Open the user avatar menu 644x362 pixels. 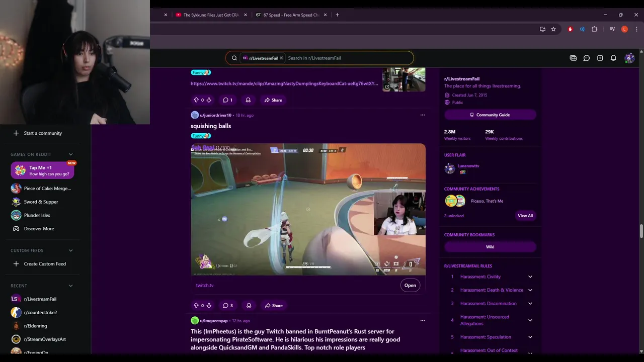[629, 58]
